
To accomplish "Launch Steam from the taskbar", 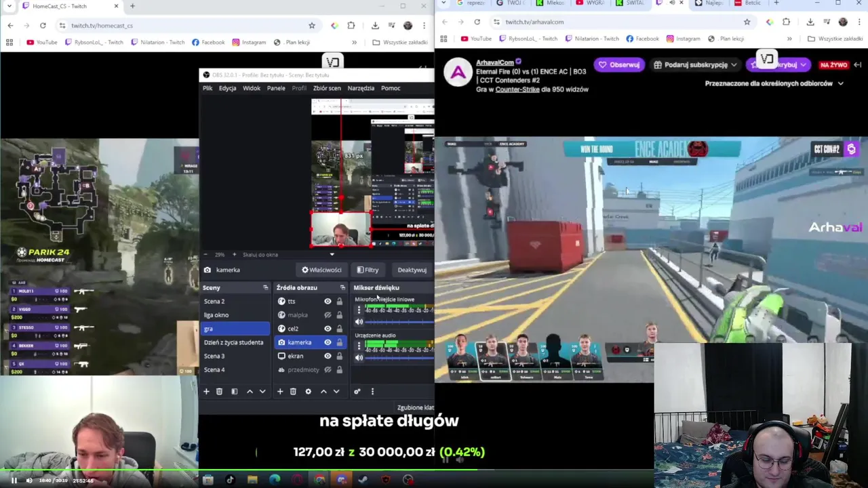I will 363,480.
